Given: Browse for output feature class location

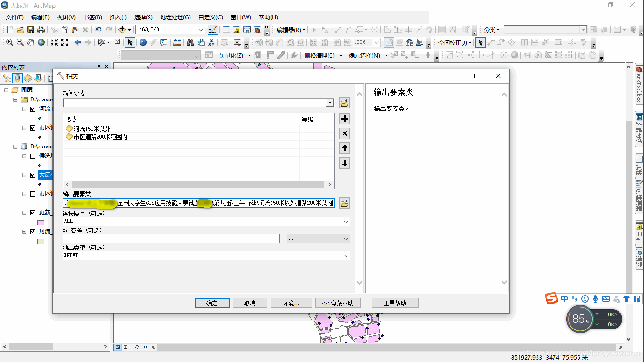Looking at the screenshot, I should [345, 204].
